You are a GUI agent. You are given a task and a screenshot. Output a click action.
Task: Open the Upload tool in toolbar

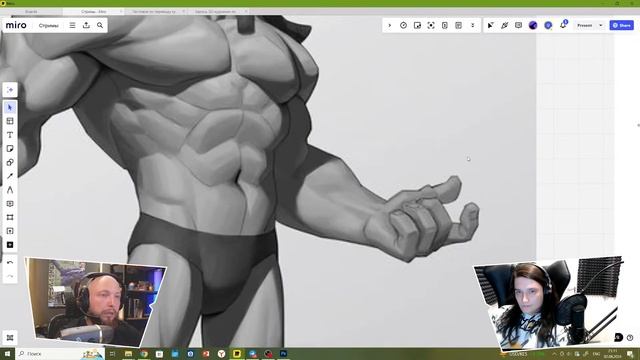coord(10,231)
